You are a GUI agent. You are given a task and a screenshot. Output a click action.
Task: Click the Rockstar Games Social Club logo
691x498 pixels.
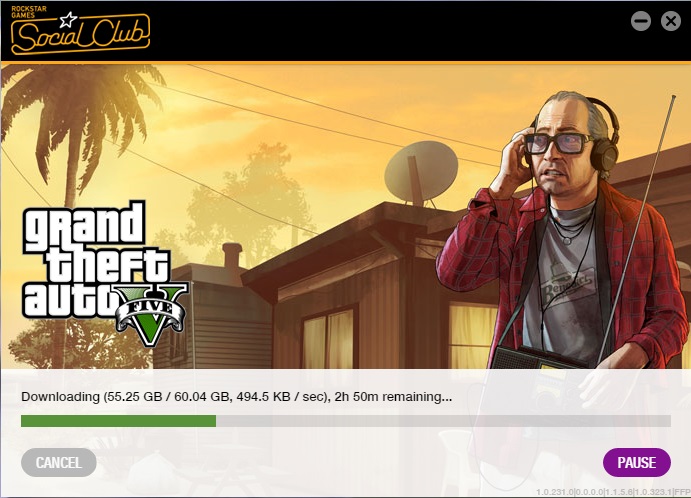click(80, 31)
